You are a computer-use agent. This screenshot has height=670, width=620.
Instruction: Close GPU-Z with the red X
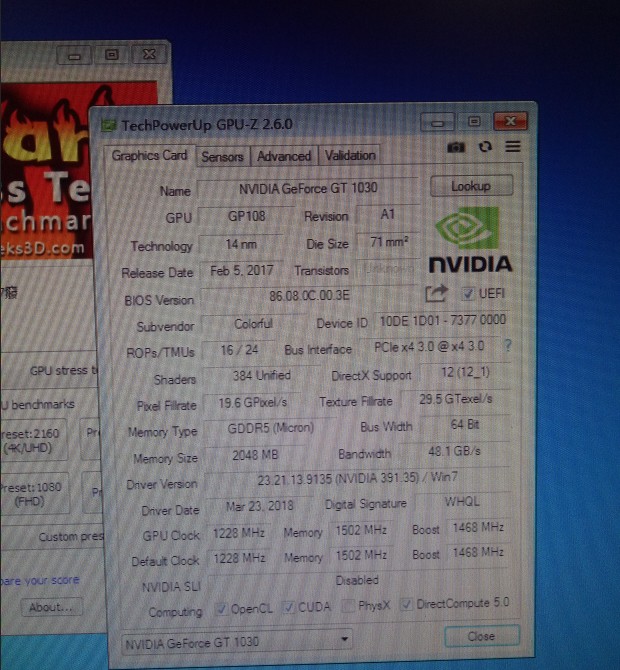pos(511,121)
